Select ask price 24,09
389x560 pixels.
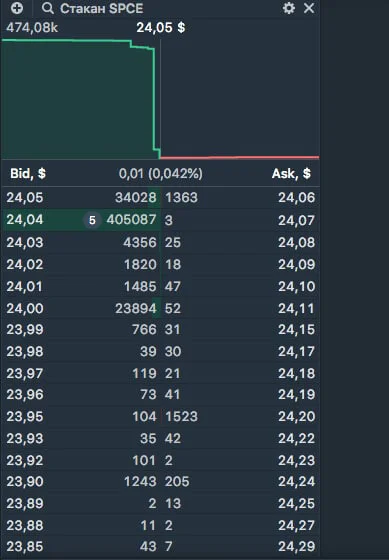pyautogui.click(x=296, y=265)
